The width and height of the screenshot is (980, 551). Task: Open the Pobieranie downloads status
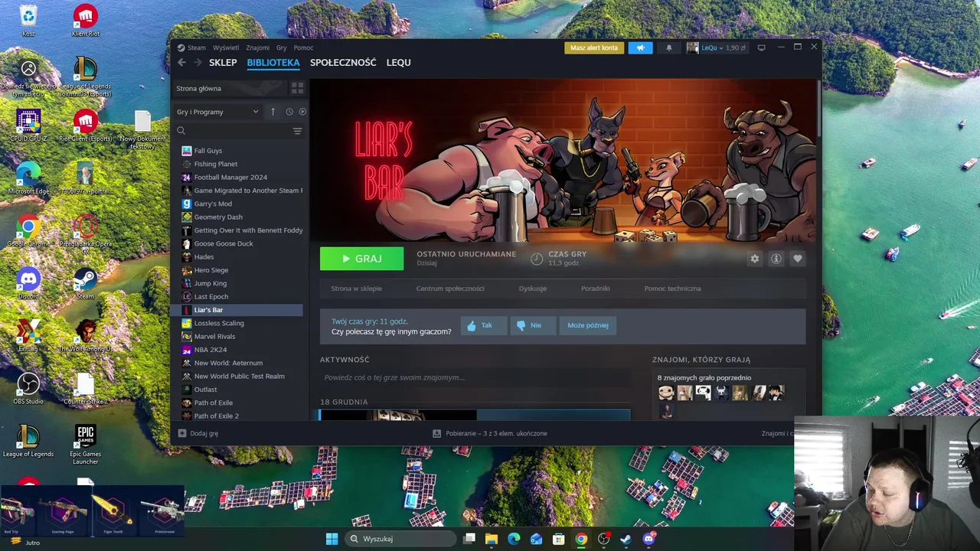[490, 433]
